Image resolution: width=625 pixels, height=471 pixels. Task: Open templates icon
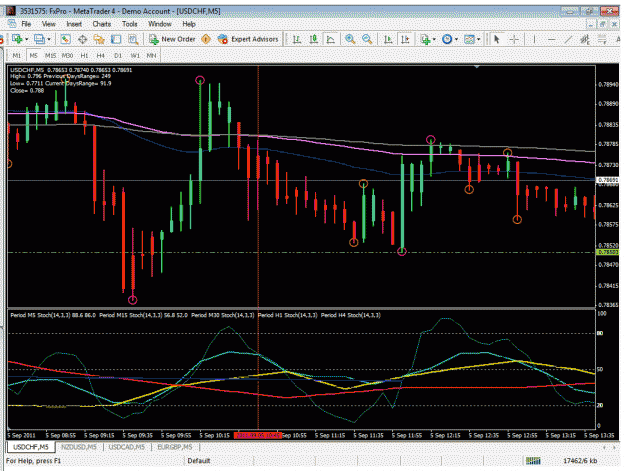coord(470,39)
